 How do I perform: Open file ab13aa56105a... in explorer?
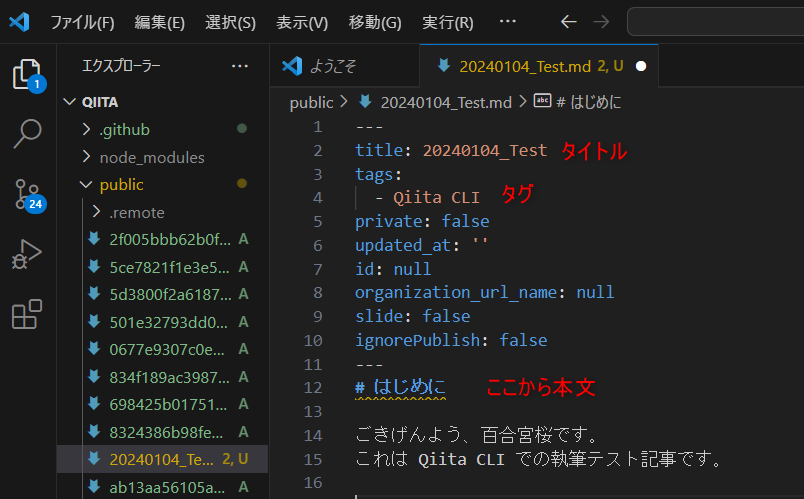coord(162,487)
